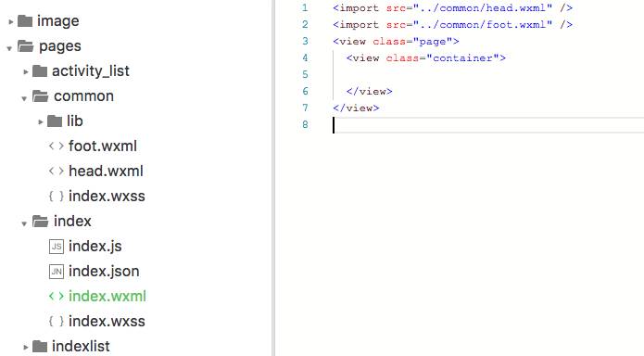Select the index folder label
This screenshot has height=356, width=644.
[x=72, y=222]
